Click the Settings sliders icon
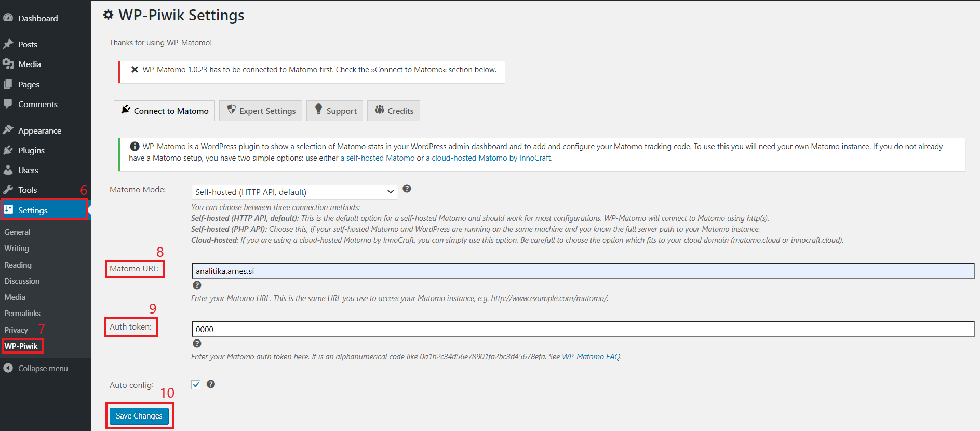Screen dimensions: 980x431 [x=8, y=210]
